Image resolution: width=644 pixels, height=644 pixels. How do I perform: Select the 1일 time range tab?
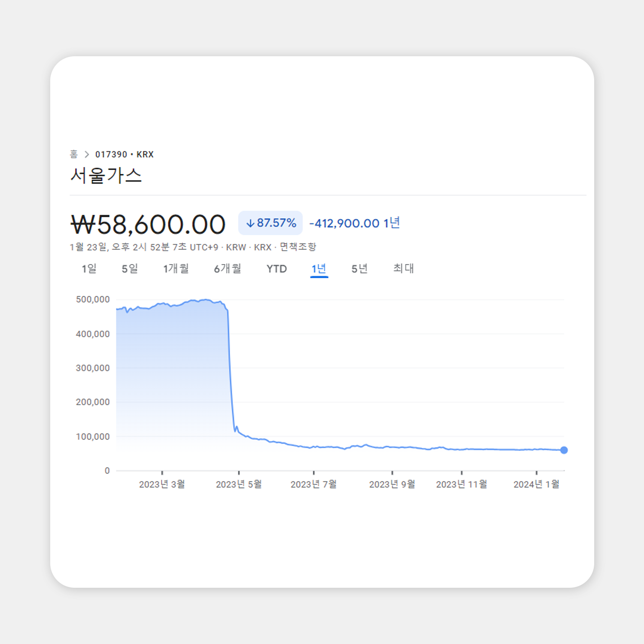pos(89,269)
